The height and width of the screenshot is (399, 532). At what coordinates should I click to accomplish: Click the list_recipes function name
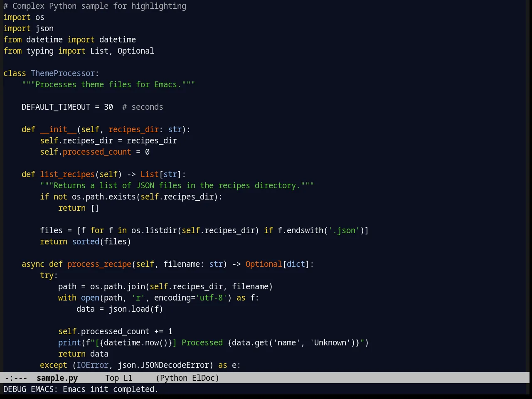67,174
